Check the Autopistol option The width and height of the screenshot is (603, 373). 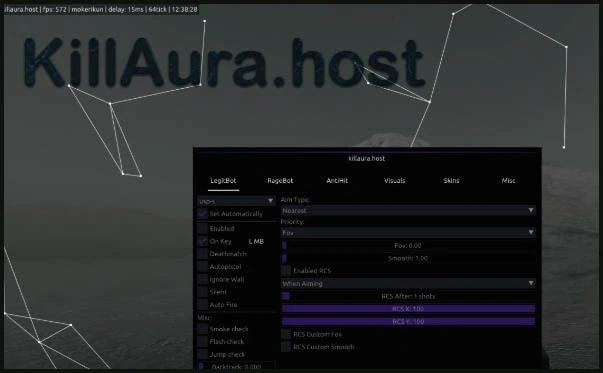point(202,266)
